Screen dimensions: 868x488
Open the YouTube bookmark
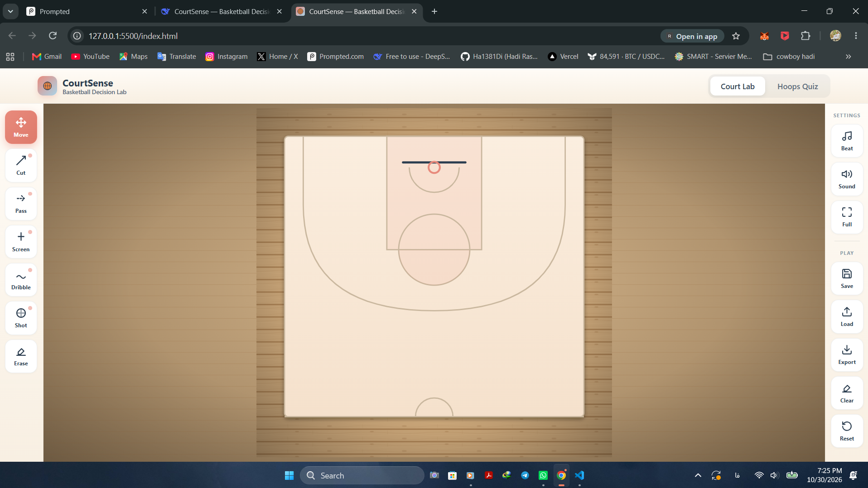point(90,57)
